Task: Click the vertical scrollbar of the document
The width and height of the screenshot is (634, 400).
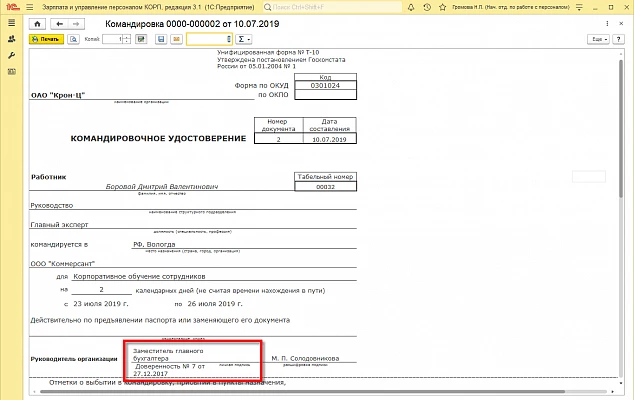Action: 621,129
